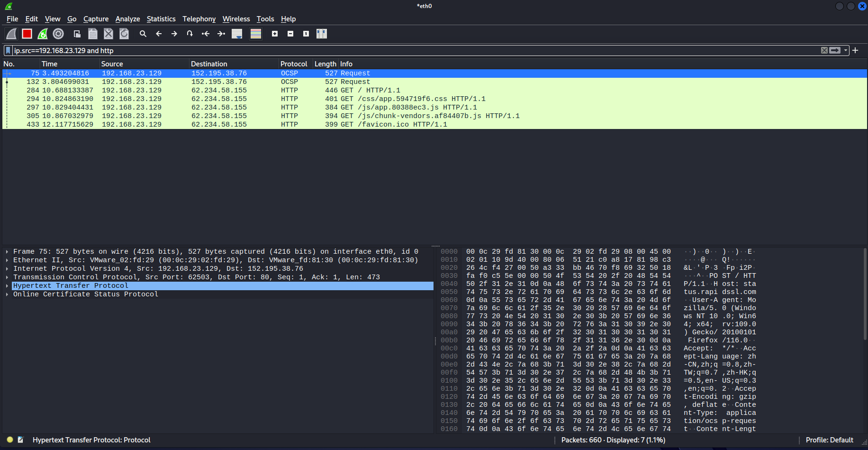Click resize columns to fit icon

click(x=322, y=34)
